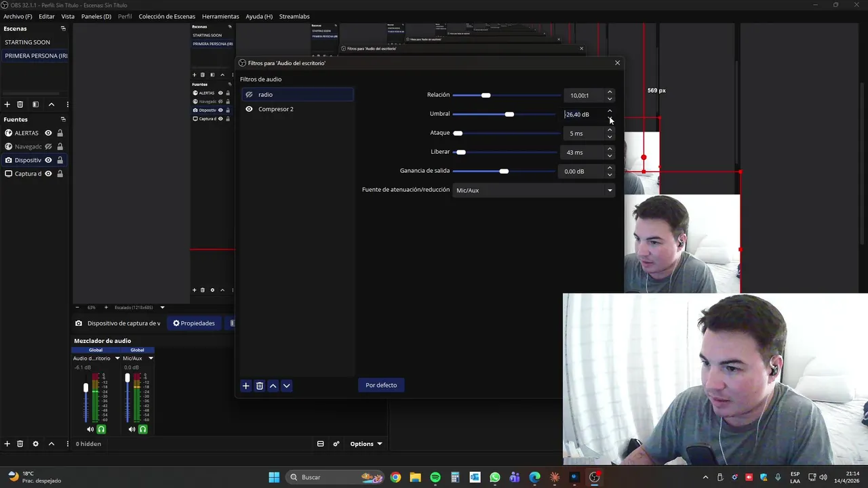Open the Colección de Escenas menu
Viewport: 868px width, 488px height.
[167, 16]
